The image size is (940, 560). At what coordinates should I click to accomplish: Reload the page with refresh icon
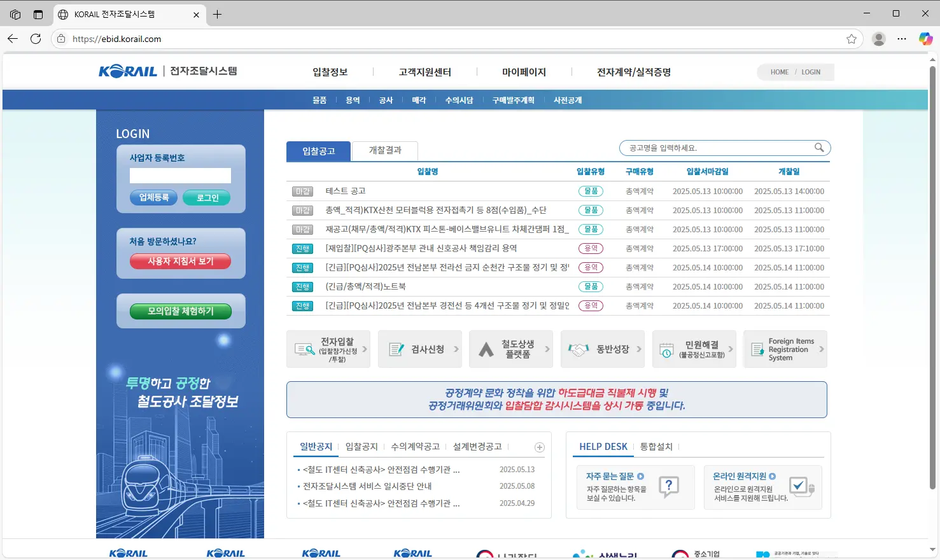pos(36,39)
